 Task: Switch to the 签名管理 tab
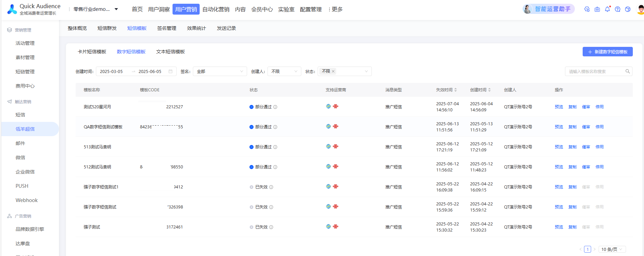point(167,28)
